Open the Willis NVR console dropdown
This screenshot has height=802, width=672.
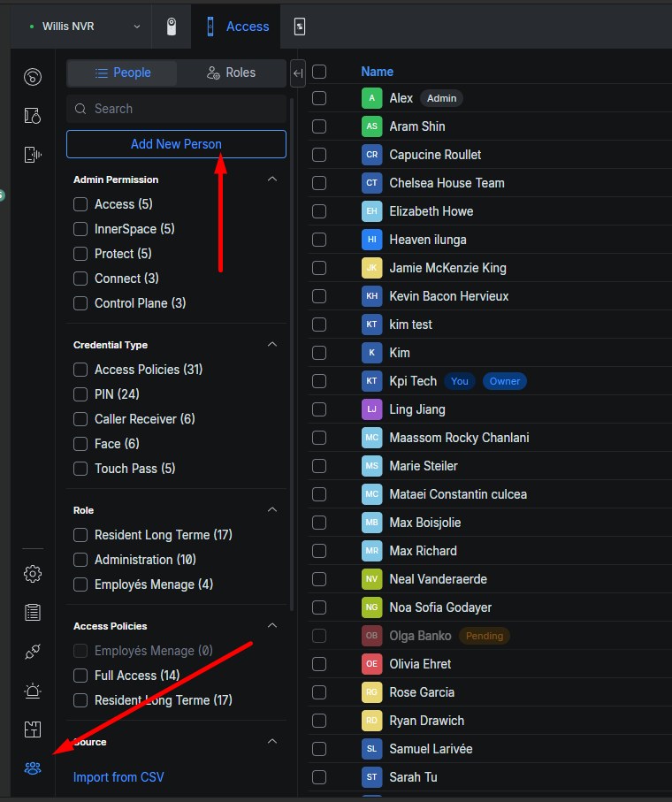coord(85,27)
